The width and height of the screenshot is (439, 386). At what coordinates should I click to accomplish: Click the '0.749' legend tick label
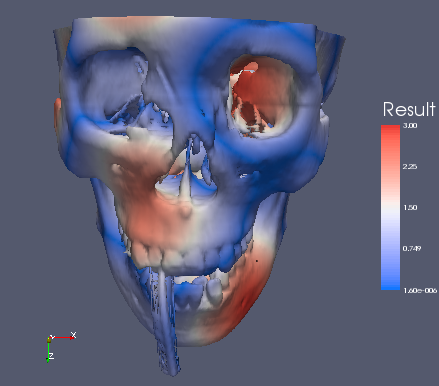[x=412, y=249]
